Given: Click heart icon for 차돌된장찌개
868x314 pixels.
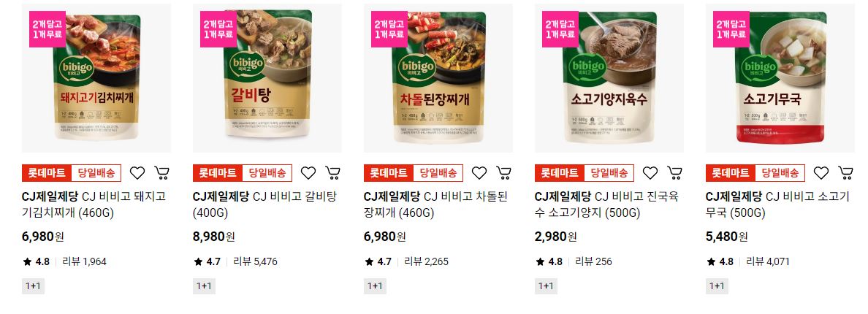Looking at the screenshot, I should pyautogui.click(x=479, y=173).
